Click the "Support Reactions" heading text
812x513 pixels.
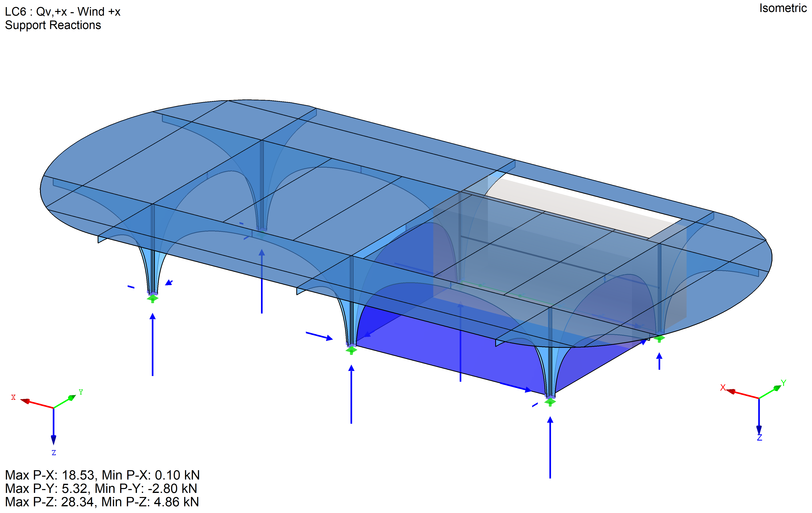53,25
